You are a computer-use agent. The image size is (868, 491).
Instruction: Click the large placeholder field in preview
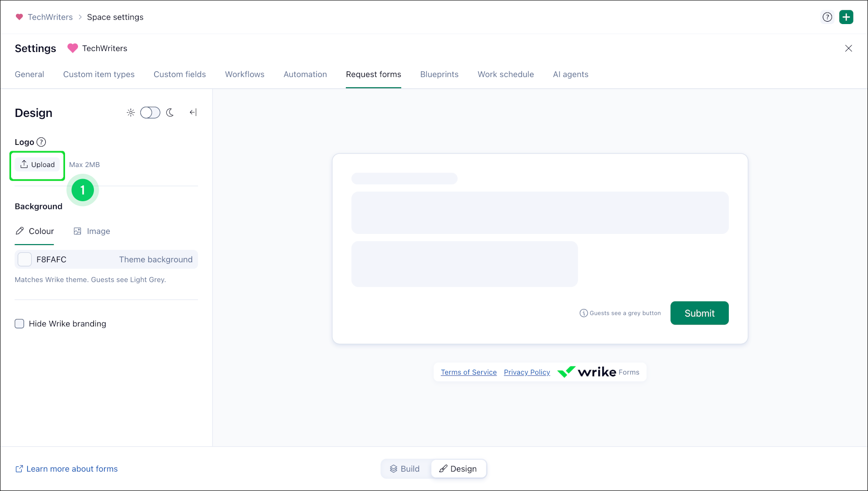(x=540, y=213)
